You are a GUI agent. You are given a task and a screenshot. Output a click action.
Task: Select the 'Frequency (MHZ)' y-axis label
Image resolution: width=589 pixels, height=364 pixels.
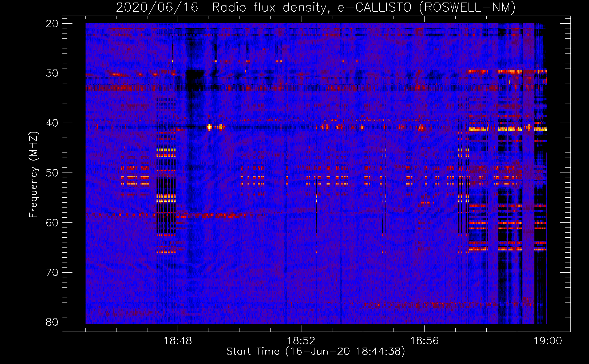(33, 175)
